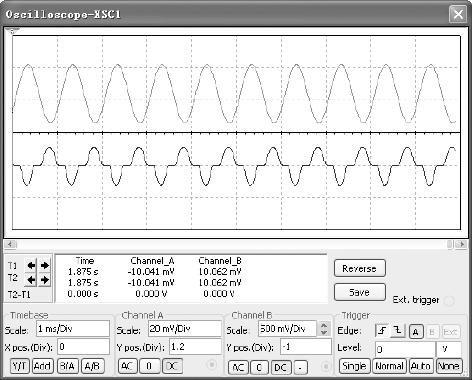
Task: Move cursor T2 right with arrow
Action: (x=45, y=280)
